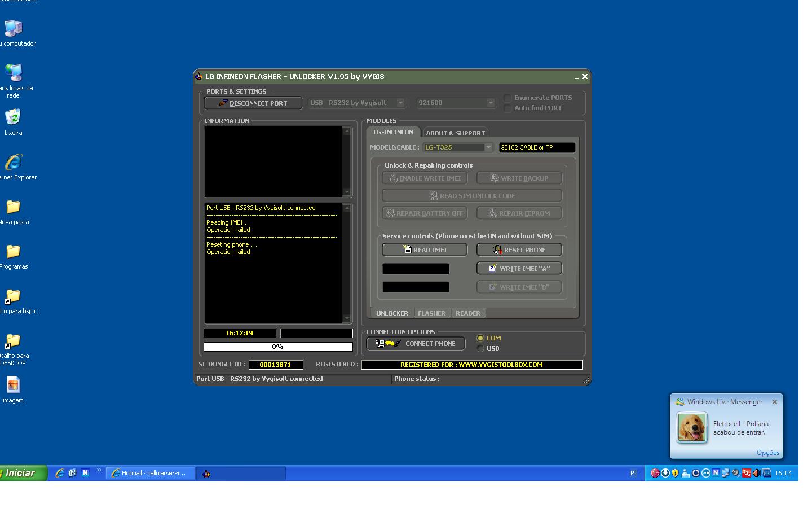Image resolution: width=812 pixels, height=508 pixels.
Task: Select the imagem file icon
Action: 13,386
